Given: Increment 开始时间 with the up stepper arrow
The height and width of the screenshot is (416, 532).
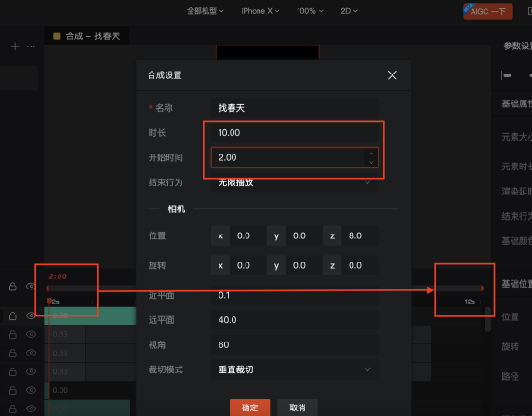Looking at the screenshot, I should 371,154.
